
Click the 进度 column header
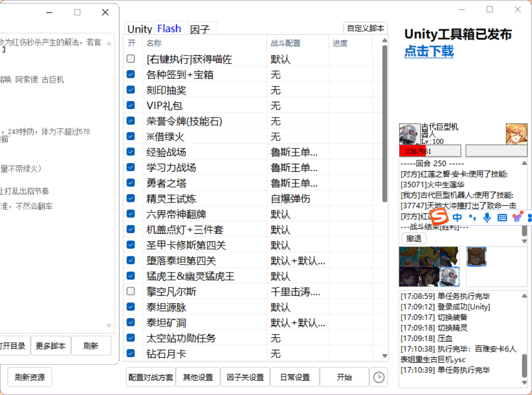351,43
